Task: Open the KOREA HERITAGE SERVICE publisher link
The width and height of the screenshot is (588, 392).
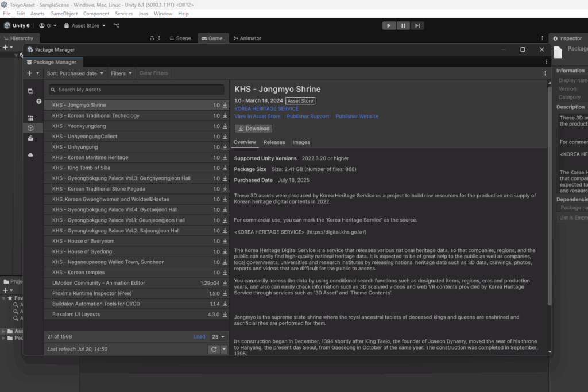Action: pos(266,108)
